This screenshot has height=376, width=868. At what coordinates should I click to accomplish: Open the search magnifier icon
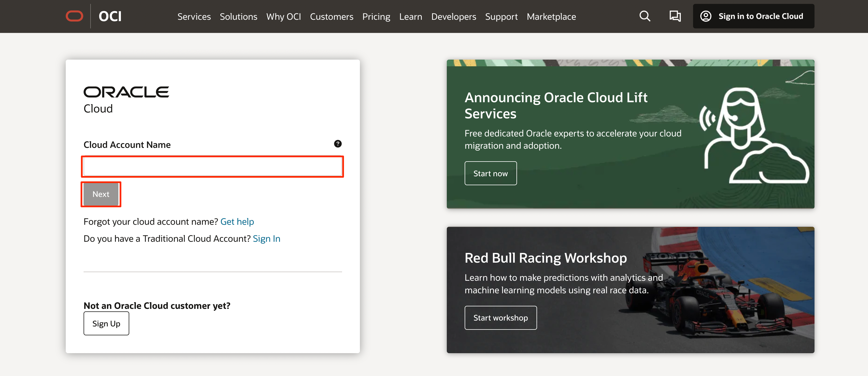pos(645,16)
